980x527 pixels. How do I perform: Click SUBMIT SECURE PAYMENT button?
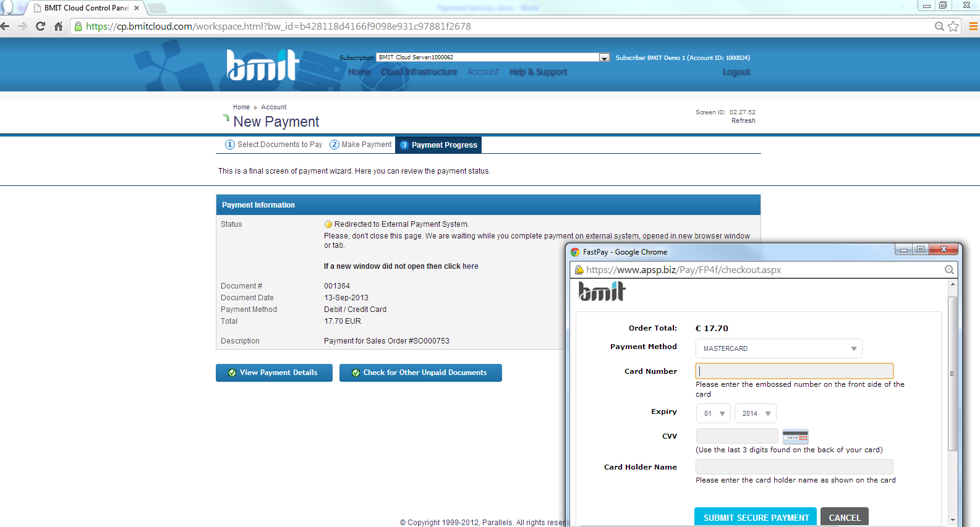coord(756,517)
